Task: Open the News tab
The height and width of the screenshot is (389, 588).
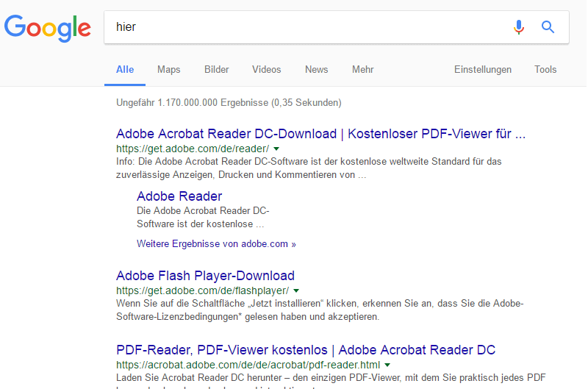Action: coord(317,69)
